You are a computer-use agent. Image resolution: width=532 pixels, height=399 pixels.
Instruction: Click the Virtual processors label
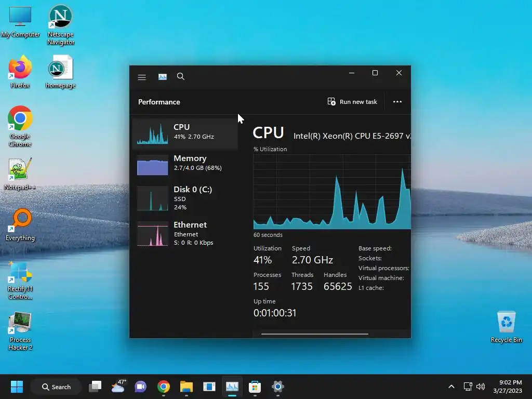[x=384, y=268]
